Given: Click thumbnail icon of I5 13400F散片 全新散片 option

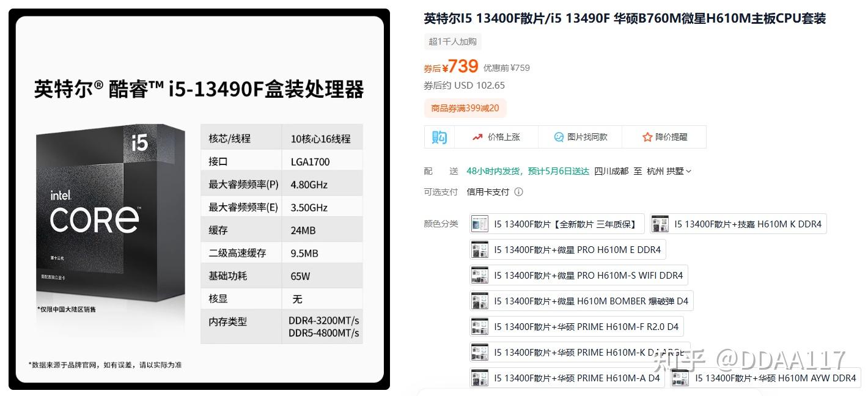Looking at the screenshot, I should [480, 224].
